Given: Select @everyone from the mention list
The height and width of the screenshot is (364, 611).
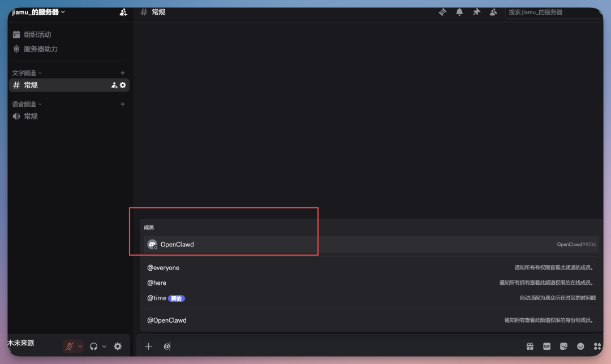Looking at the screenshot, I should [163, 268].
